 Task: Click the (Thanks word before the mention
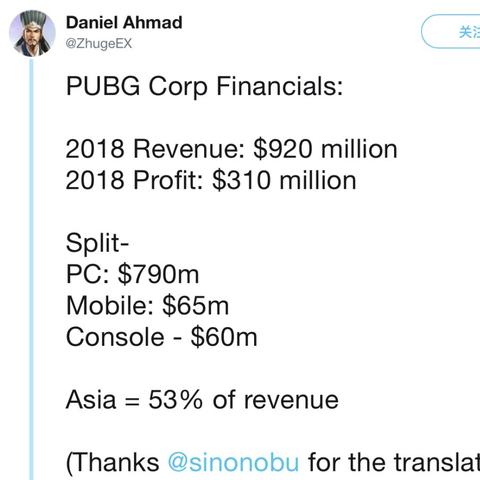point(113,463)
